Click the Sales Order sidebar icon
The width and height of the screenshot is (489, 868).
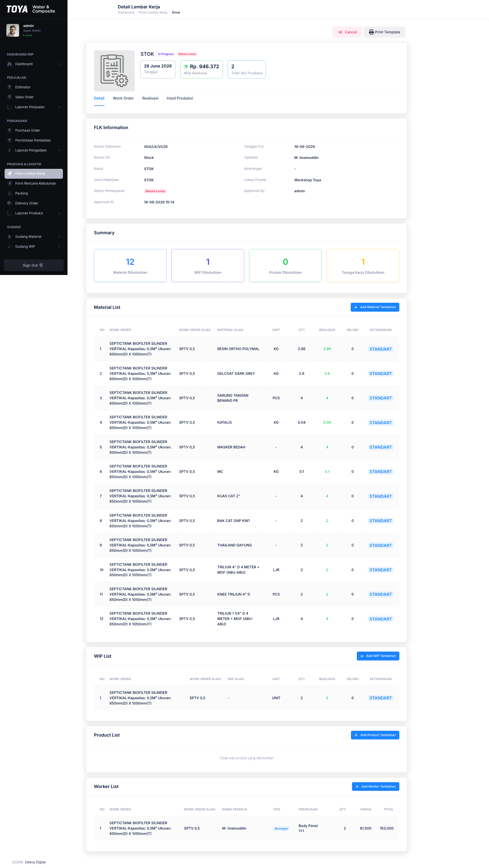click(9, 97)
